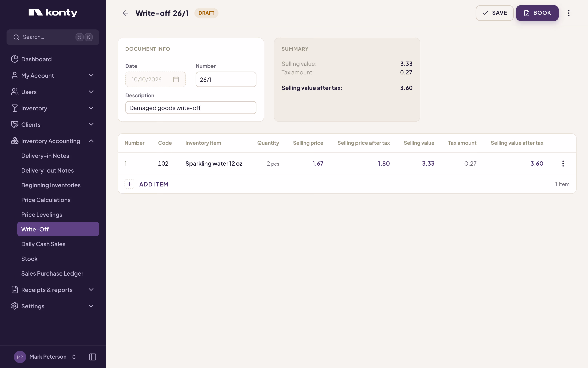Select the Write-Off menu item
The height and width of the screenshot is (368, 588).
pyautogui.click(x=58, y=229)
